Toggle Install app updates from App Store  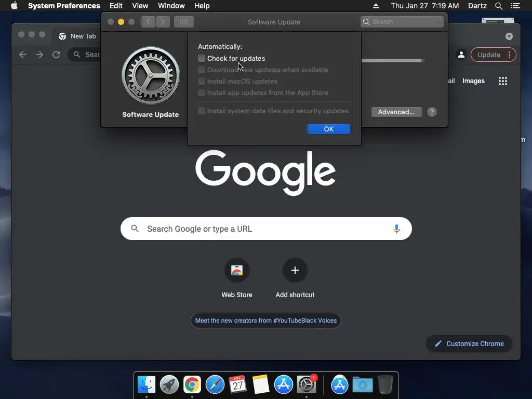click(x=202, y=92)
